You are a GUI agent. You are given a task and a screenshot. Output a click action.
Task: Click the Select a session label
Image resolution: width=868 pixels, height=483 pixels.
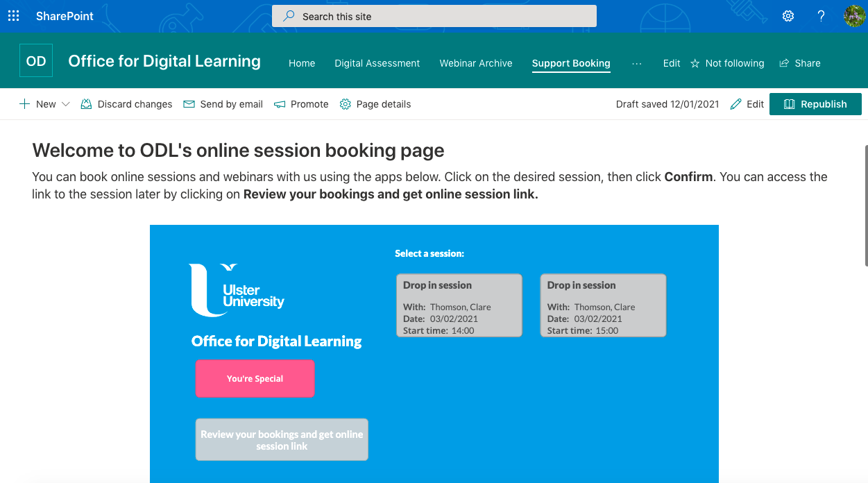(429, 254)
